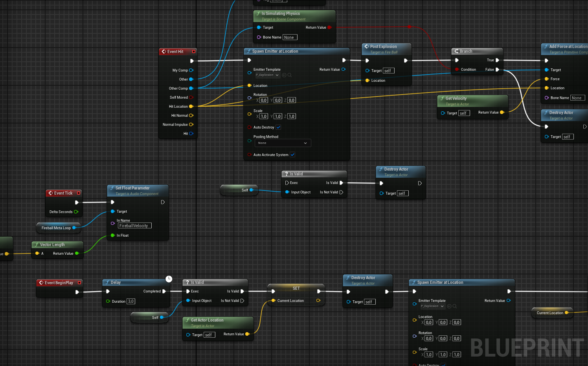Click the In Float input pin
This screenshot has width=588, height=366.
[113, 235]
